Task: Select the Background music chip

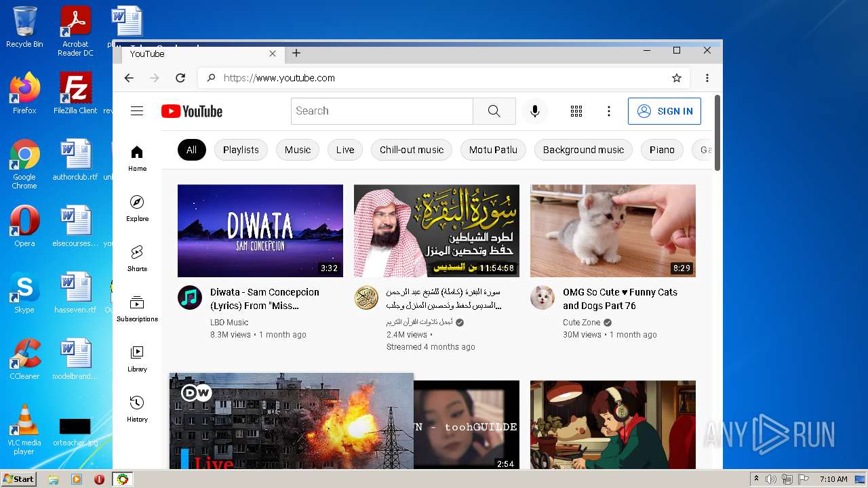Action: [583, 150]
